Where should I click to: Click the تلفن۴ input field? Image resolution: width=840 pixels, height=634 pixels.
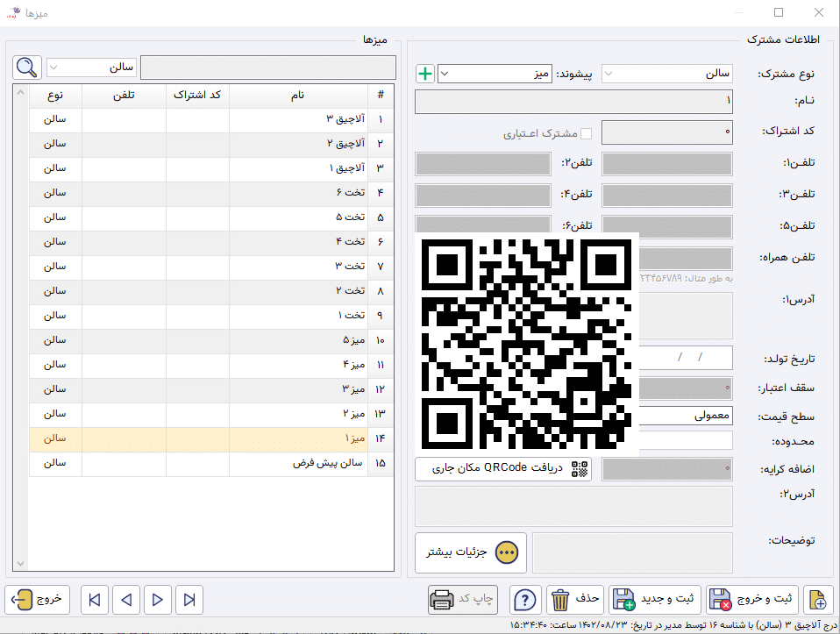(x=482, y=196)
